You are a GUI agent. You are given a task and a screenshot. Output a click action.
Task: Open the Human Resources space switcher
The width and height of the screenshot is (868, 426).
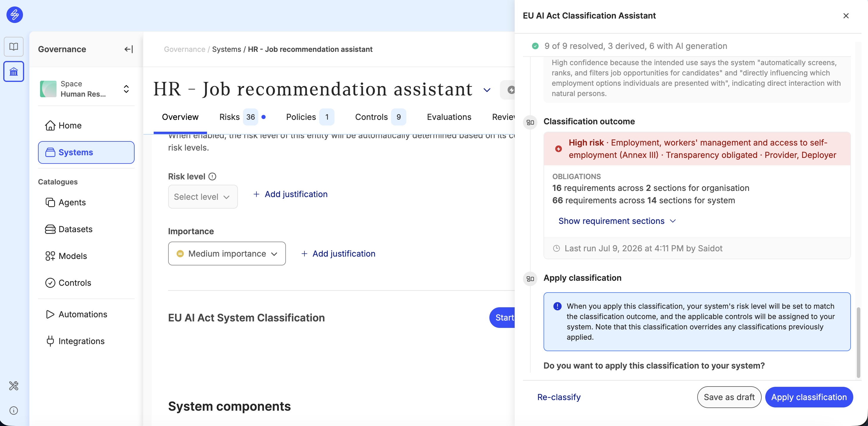coord(86,89)
